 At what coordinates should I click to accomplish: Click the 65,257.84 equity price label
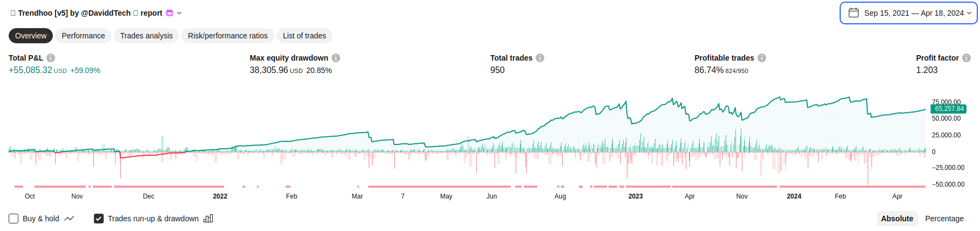click(949, 109)
